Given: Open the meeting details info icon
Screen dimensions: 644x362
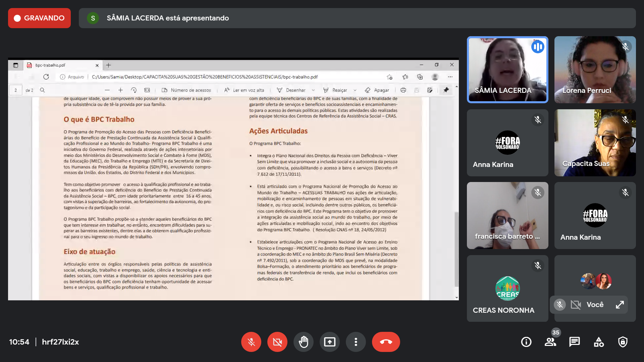Looking at the screenshot, I should pyautogui.click(x=526, y=342).
